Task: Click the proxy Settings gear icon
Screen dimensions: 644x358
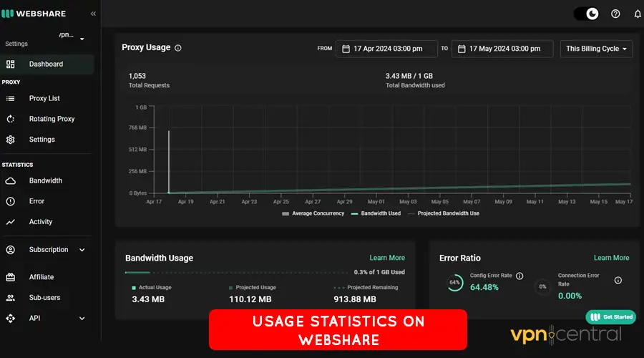Action: tap(11, 140)
